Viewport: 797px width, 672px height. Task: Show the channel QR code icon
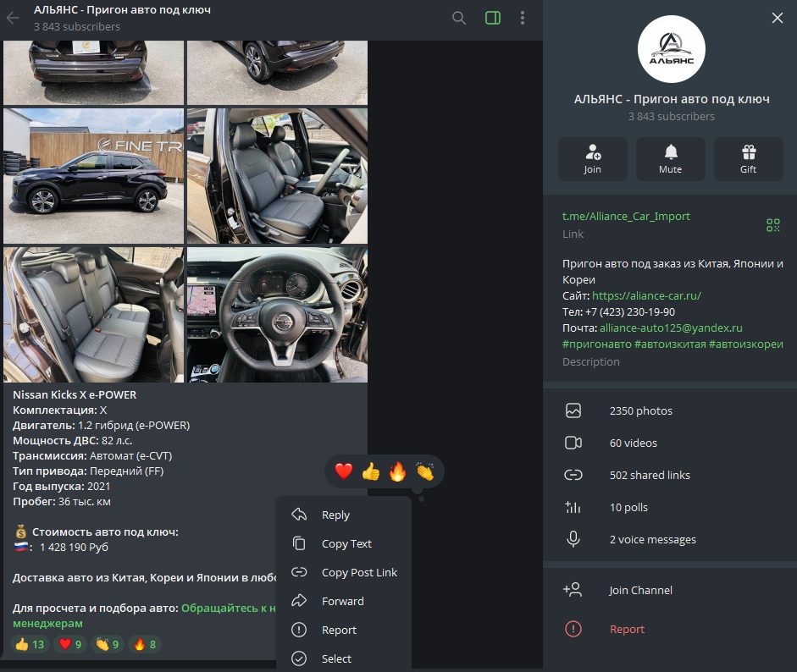click(772, 225)
